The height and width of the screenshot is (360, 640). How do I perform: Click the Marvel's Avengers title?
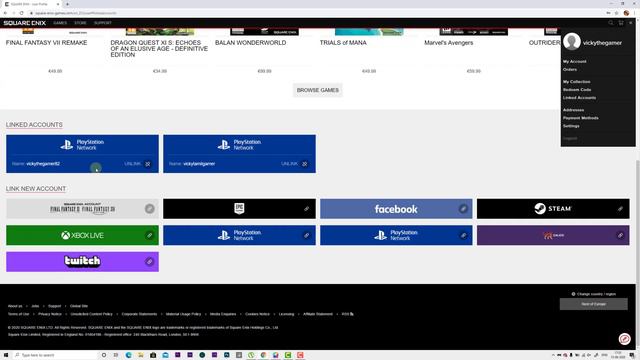coord(449,42)
